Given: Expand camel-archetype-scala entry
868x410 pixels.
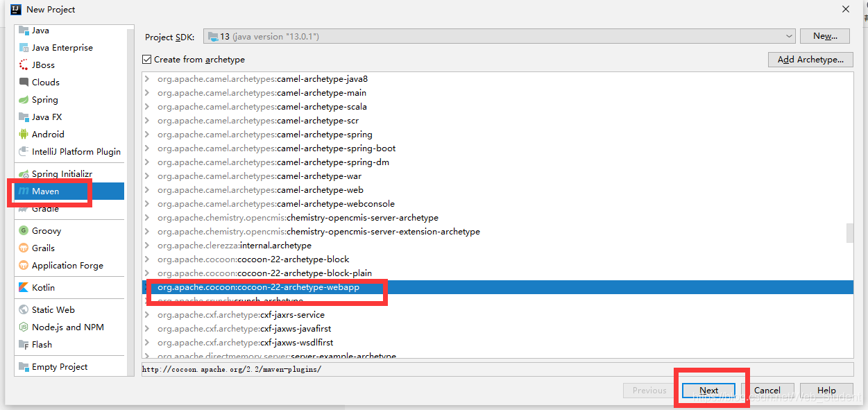Looking at the screenshot, I should (x=147, y=107).
